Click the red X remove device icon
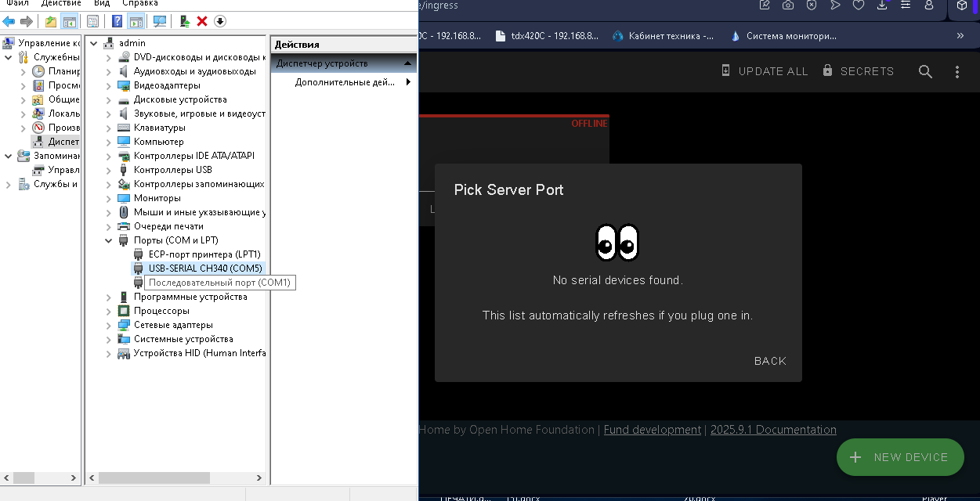The height and width of the screenshot is (501, 980). [x=202, y=21]
